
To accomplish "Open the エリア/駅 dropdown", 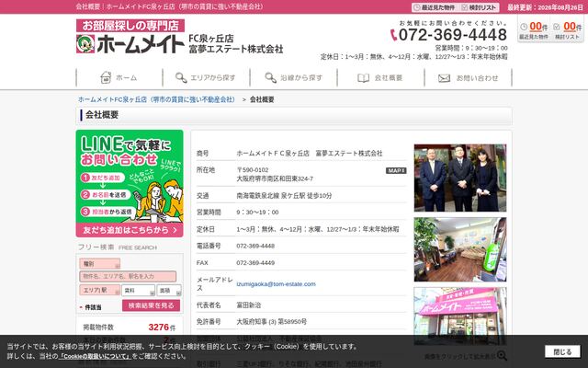I will (100, 290).
